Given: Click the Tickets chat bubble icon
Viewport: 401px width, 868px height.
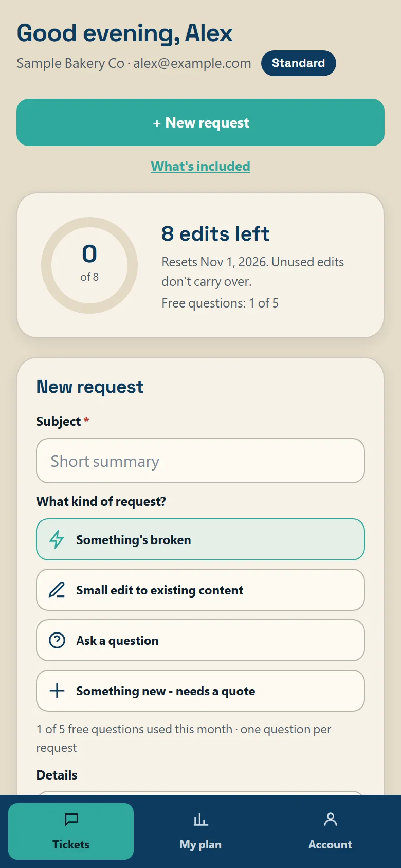Looking at the screenshot, I should pos(71,819).
